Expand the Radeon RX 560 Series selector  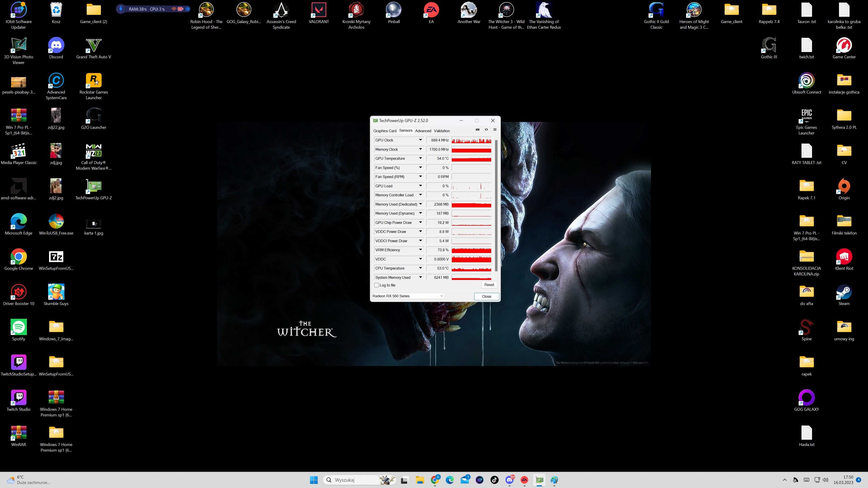pos(441,296)
